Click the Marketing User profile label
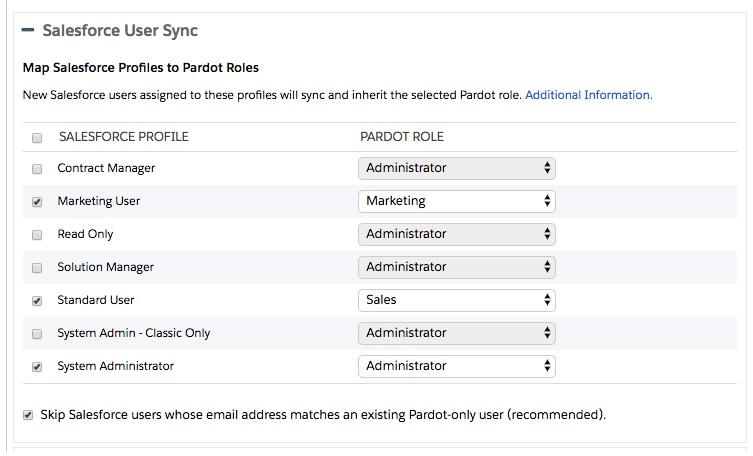This screenshot has width=753, height=456. (99, 201)
